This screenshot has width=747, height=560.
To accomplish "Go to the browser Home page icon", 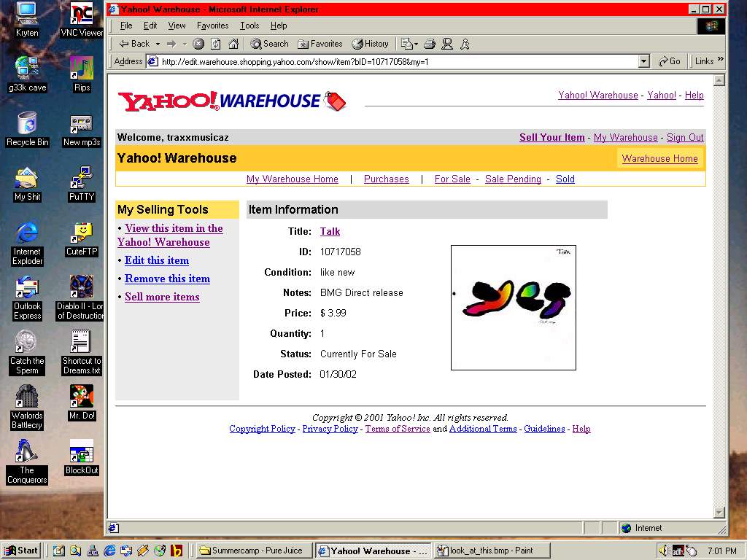I will point(233,44).
